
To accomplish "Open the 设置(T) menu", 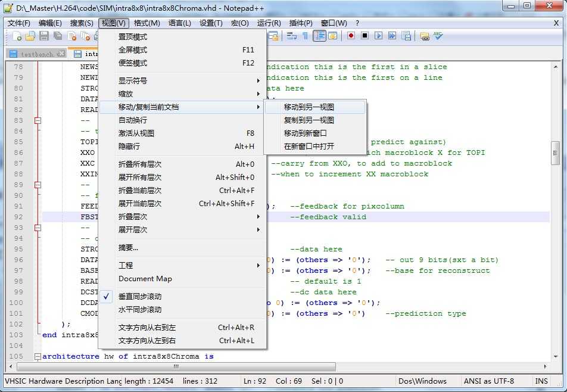I will [211, 23].
